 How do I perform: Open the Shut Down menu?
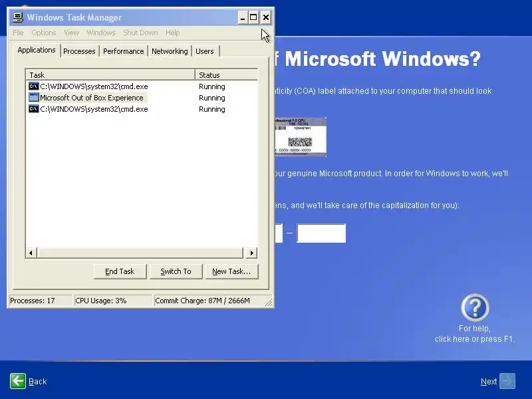(x=140, y=33)
